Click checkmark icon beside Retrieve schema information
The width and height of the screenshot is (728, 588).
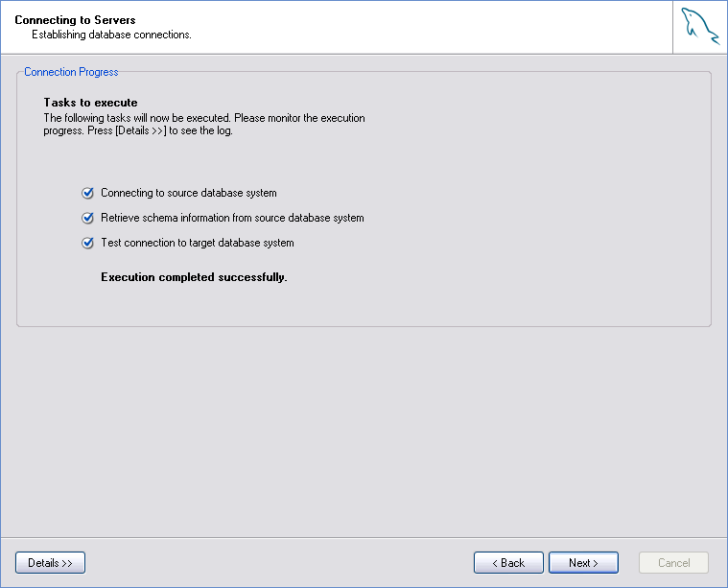click(x=88, y=218)
